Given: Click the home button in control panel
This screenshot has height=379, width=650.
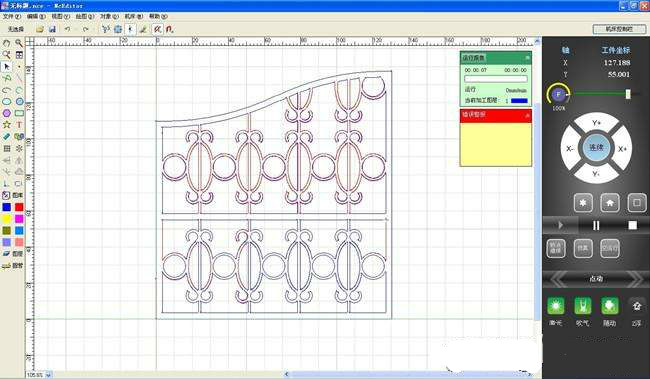Looking at the screenshot, I should tap(610, 203).
